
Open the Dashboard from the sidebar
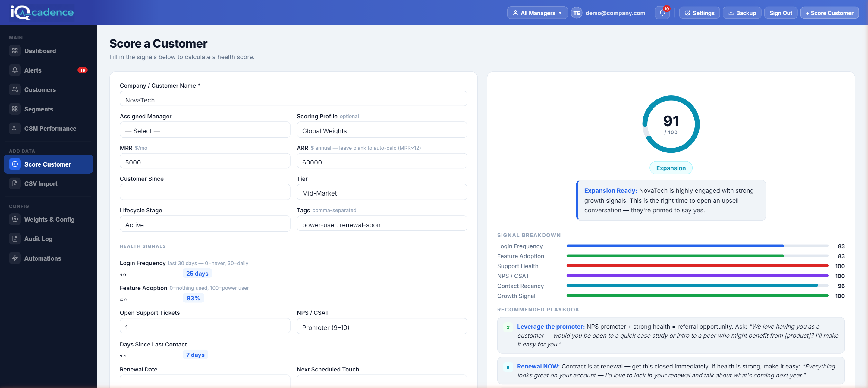click(x=15, y=51)
